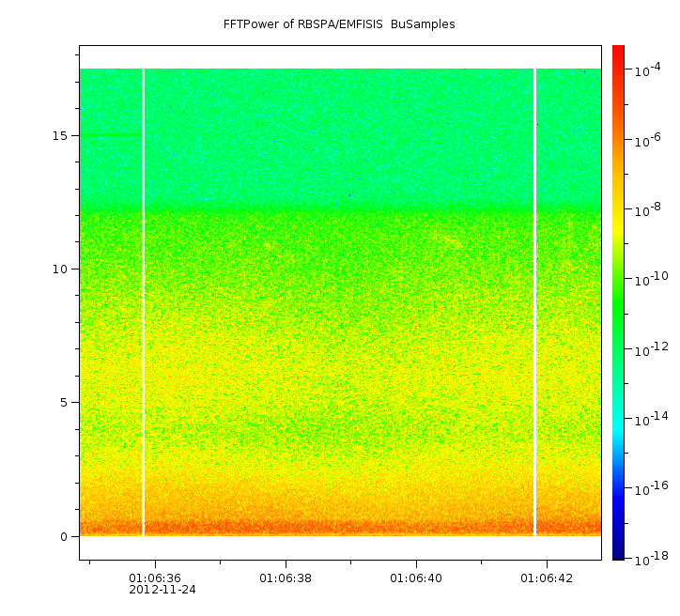Click the colorbar label 10^-16
680x616 pixels.
[x=652, y=489]
